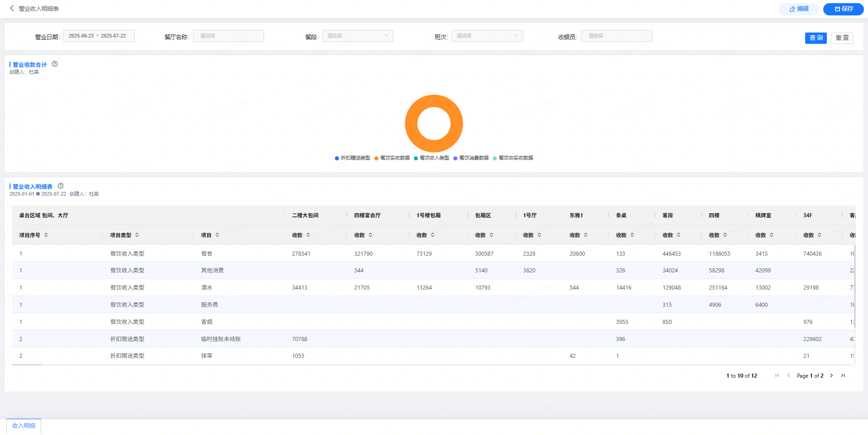This screenshot has width=868, height=435.
Task: Switch to the 收入明细 bottom tab
Action: click(x=24, y=426)
